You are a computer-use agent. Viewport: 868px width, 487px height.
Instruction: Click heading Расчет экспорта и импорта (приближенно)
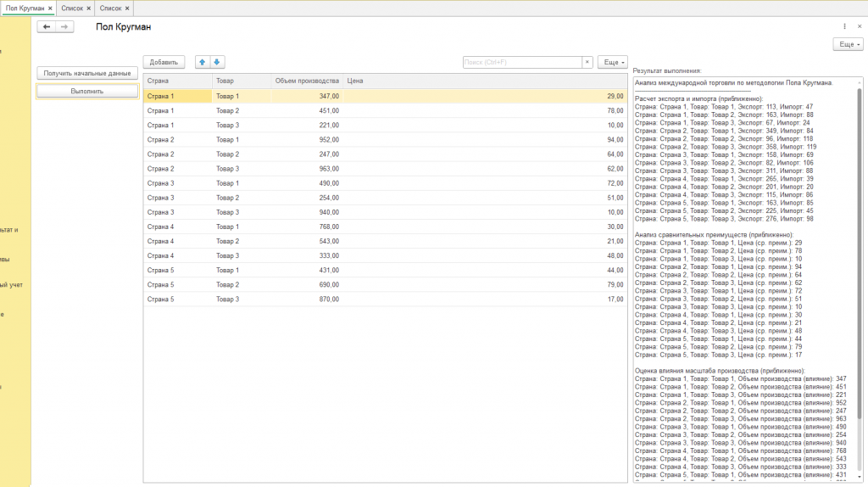point(698,98)
